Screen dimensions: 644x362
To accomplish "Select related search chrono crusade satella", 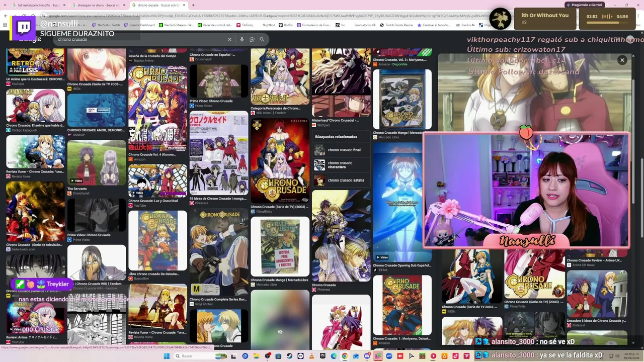I will (x=340, y=180).
